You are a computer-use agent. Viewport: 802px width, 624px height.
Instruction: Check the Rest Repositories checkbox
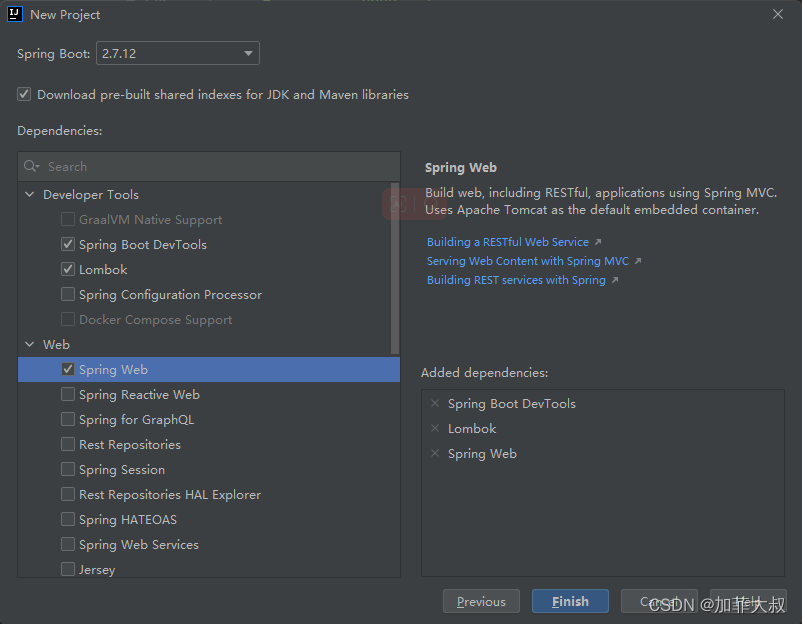(x=68, y=444)
